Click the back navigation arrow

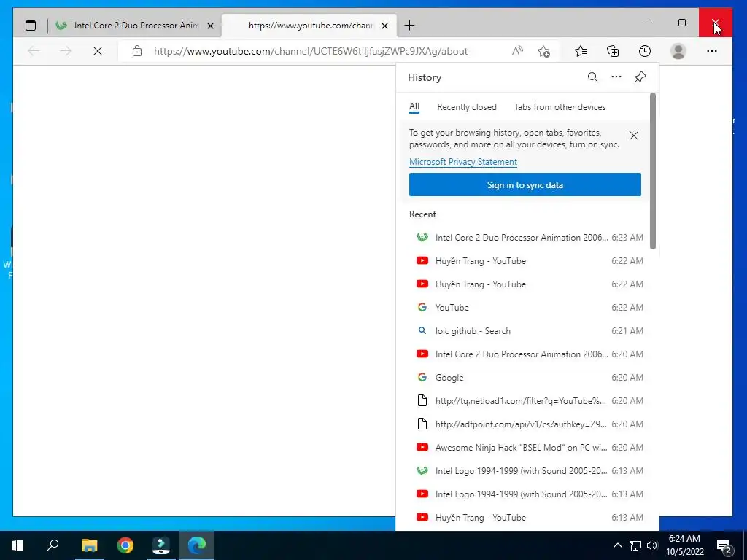pos(34,51)
